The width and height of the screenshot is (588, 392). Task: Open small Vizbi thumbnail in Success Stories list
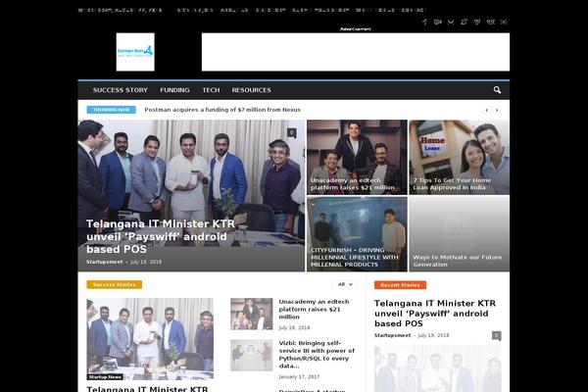click(x=252, y=355)
